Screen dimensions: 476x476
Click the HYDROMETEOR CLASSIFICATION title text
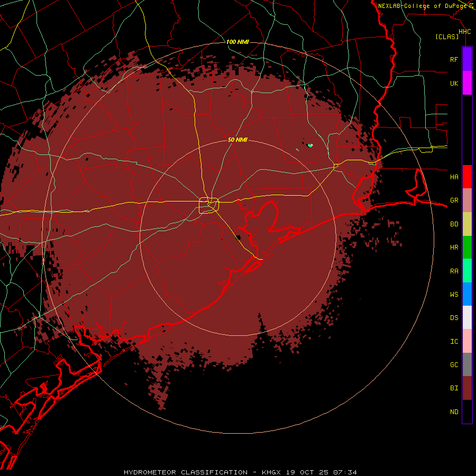tap(186, 472)
